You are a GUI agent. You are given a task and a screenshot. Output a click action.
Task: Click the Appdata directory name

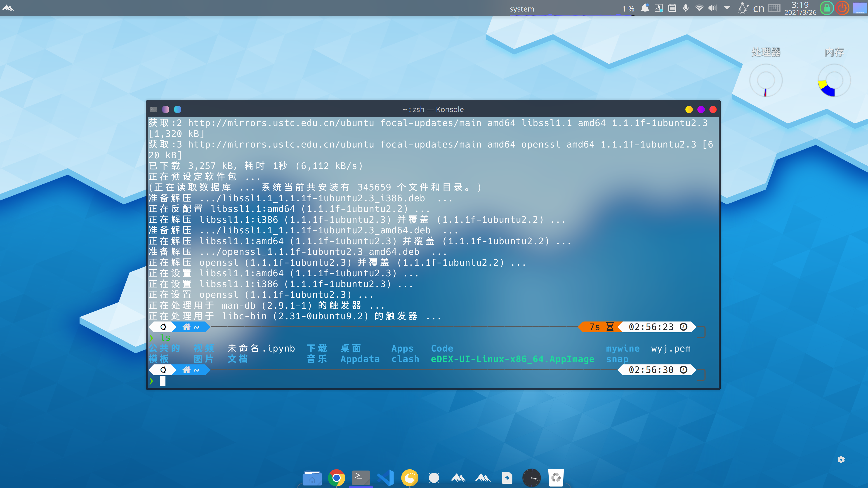point(360,359)
